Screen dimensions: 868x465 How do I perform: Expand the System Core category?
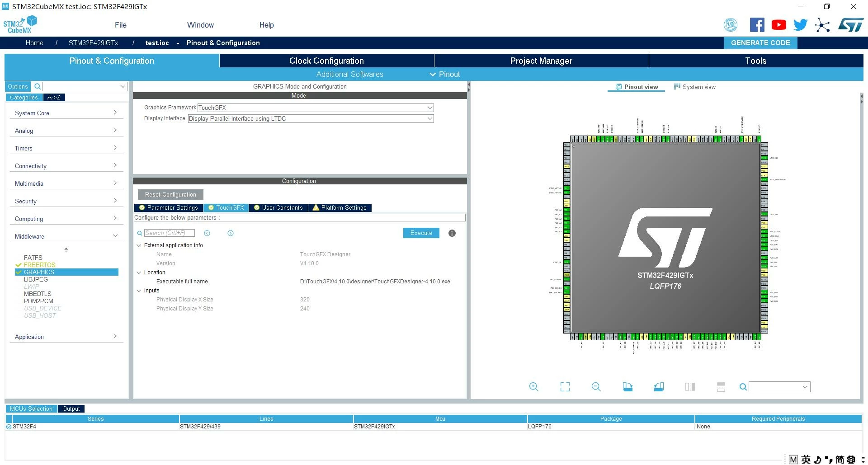click(x=66, y=113)
